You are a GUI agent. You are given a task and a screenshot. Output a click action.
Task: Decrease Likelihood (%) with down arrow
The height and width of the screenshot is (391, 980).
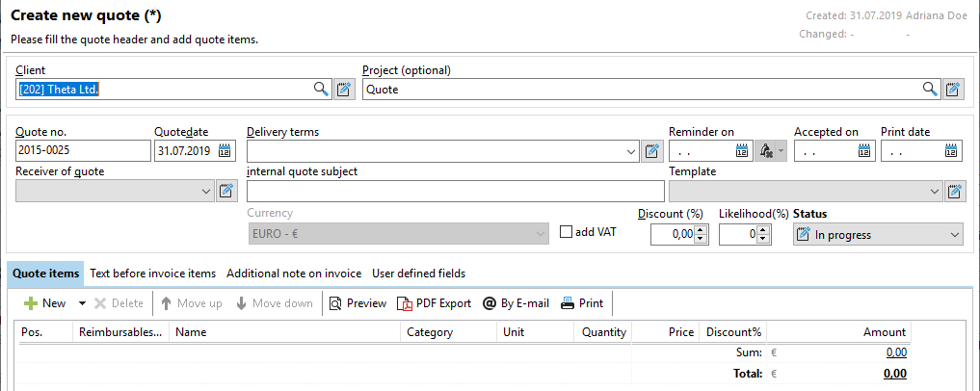(764, 239)
